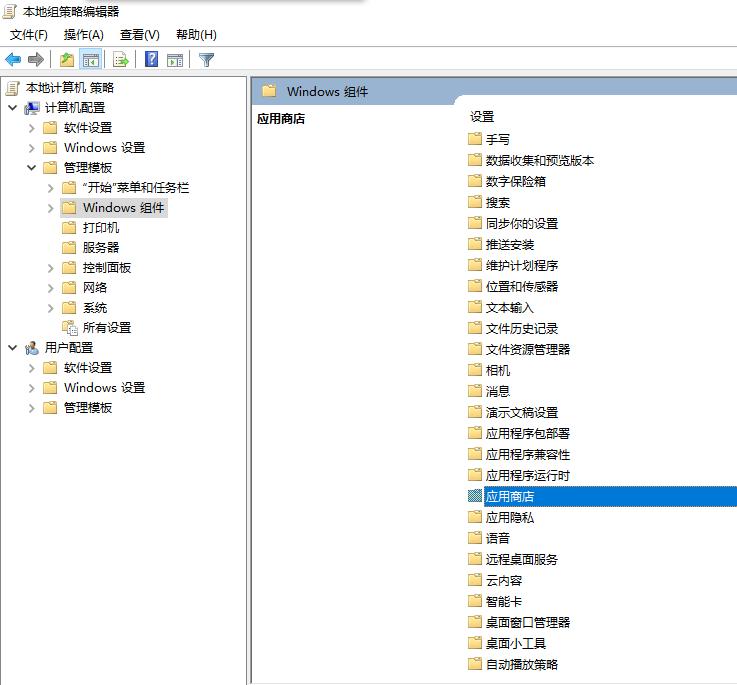Select 自动播放策略 in the list
Viewport: 737px width, 685px height.
tap(522, 664)
